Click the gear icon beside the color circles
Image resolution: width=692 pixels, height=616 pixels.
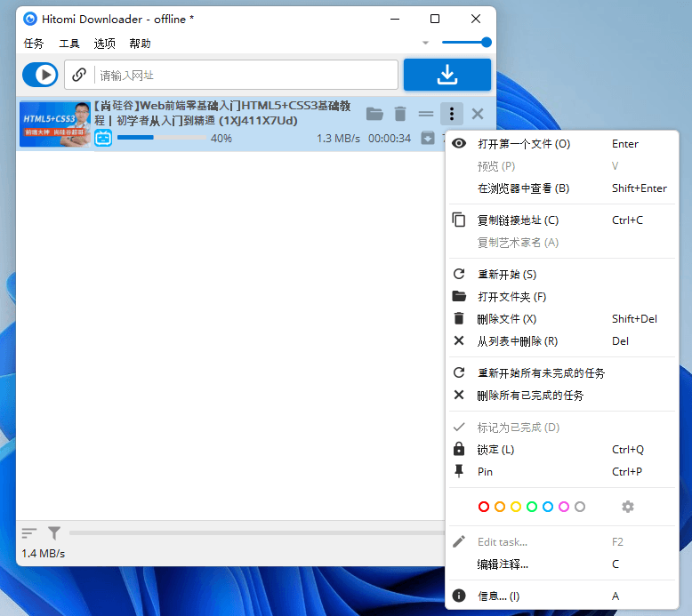click(628, 507)
